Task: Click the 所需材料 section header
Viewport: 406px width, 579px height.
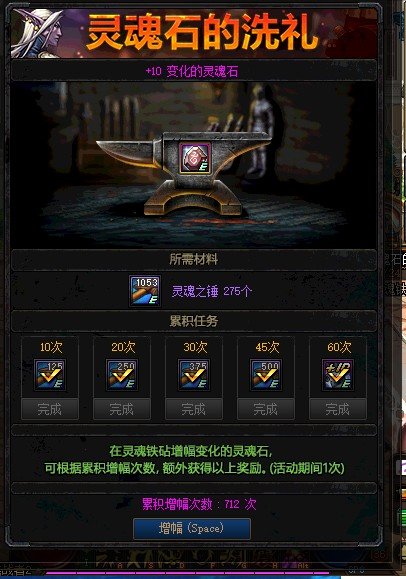Action: pos(194,260)
